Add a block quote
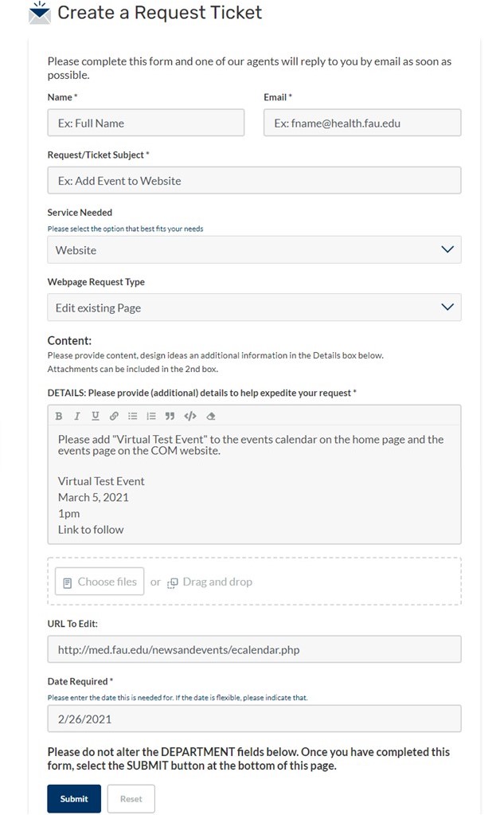Image resolution: width=504 pixels, height=815 pixels. coord(170,416)
